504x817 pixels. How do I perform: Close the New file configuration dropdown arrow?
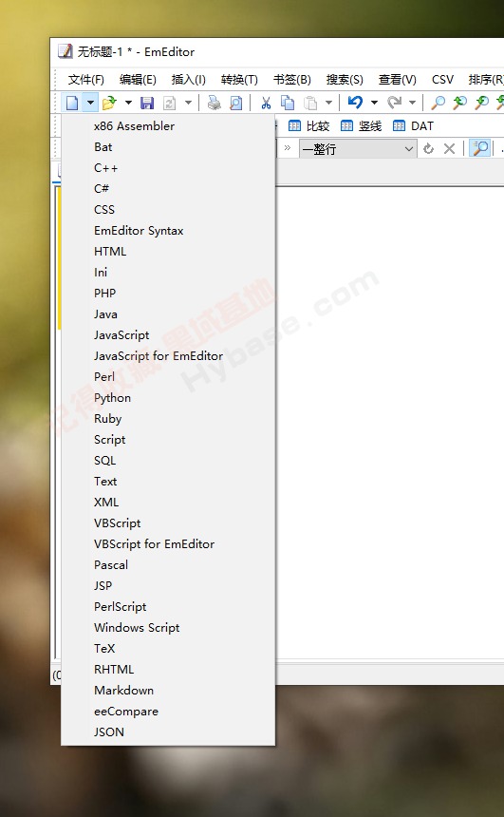pos(90,103)
